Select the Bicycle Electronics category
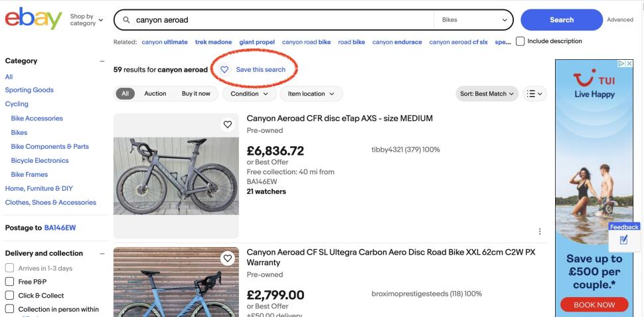Screen dimensions: 644x317 40,160
